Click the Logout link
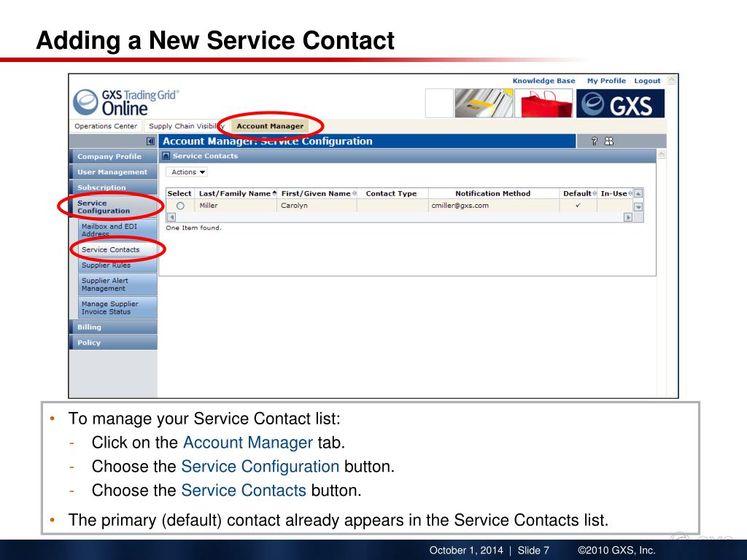Viewport: 747px width, 560px height. [647, 81]
